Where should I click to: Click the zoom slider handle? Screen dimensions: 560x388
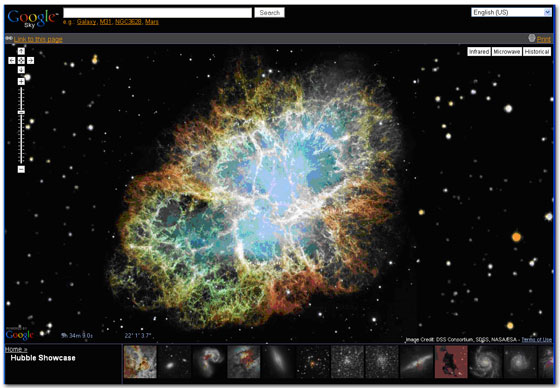point(21,112)
